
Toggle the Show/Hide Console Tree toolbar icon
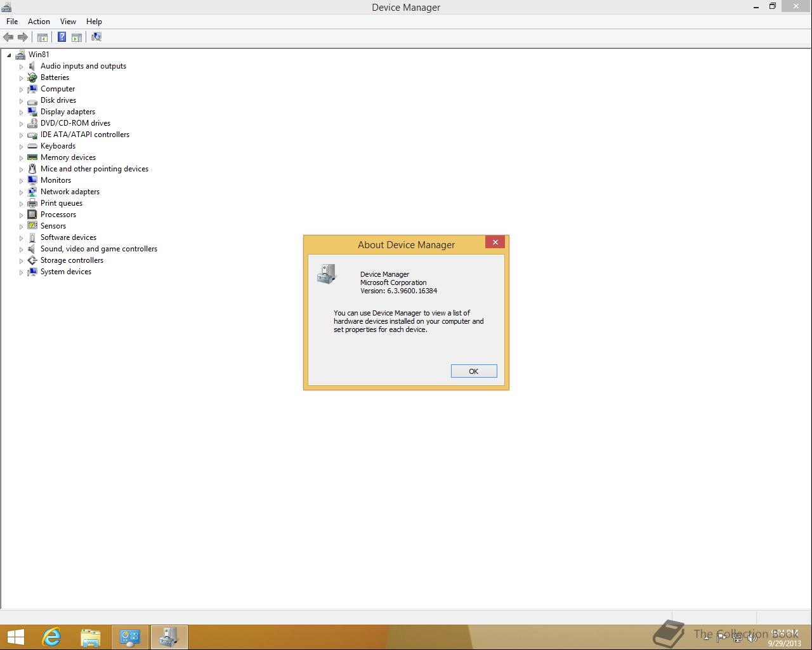(x=43, y=37)
